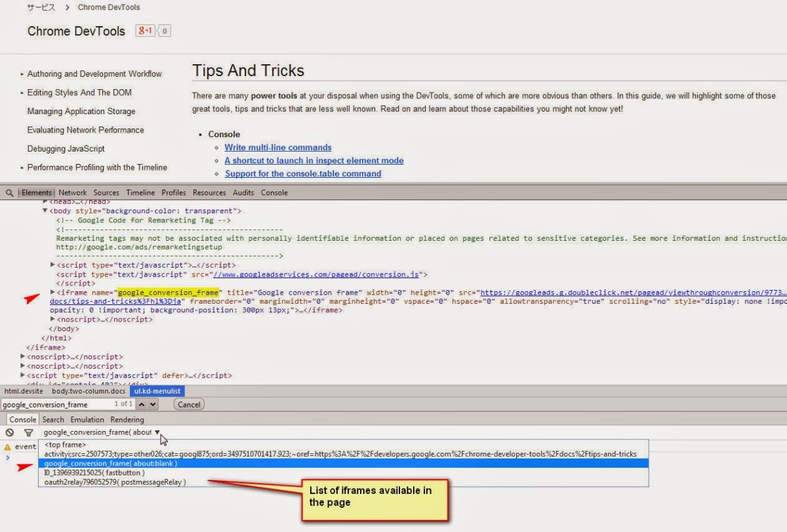Select the closing </iframe> tag line

coord(46,347)
